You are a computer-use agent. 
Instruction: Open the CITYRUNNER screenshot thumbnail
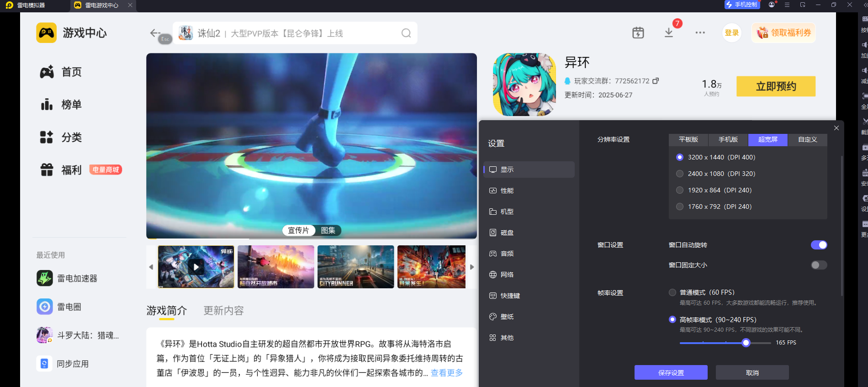click(356, 267)
